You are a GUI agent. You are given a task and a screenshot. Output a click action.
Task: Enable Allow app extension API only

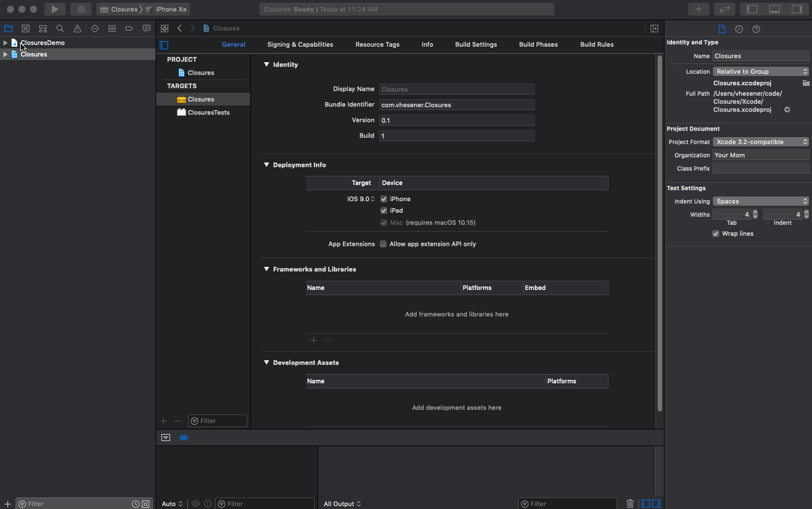point(383,244)
